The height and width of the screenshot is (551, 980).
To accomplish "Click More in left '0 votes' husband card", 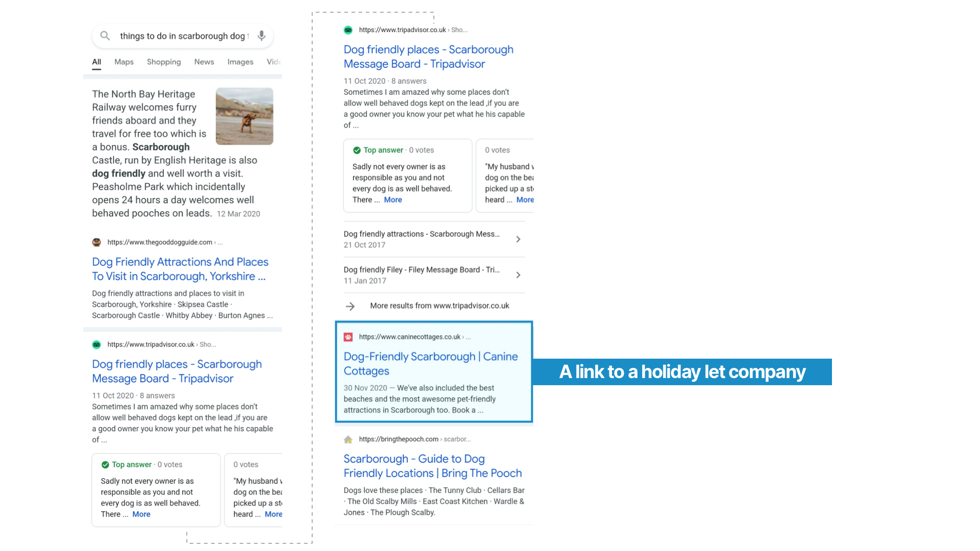I will [x=273, y=514].
